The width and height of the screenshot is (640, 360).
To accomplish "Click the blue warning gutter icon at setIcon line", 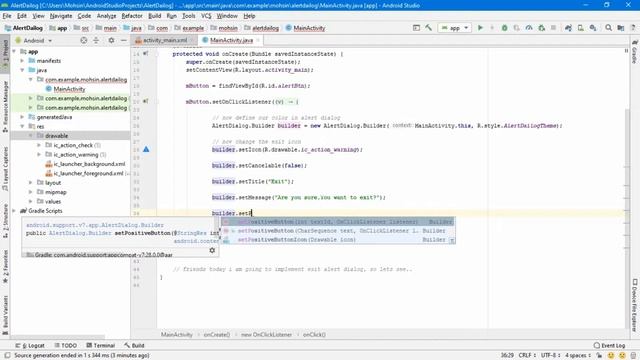I will (146, 149).
